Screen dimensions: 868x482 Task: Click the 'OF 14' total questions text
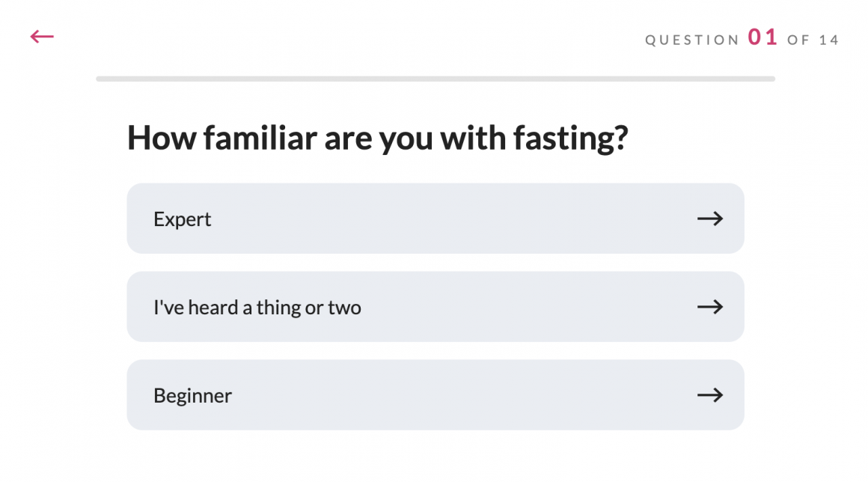(813, 40)
